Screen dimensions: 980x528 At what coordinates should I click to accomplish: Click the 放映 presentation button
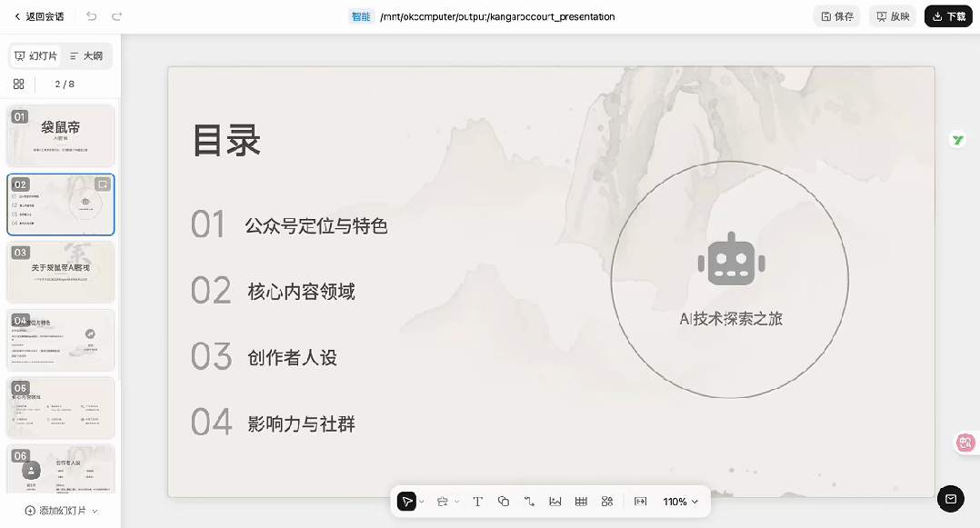click(892, 15)
